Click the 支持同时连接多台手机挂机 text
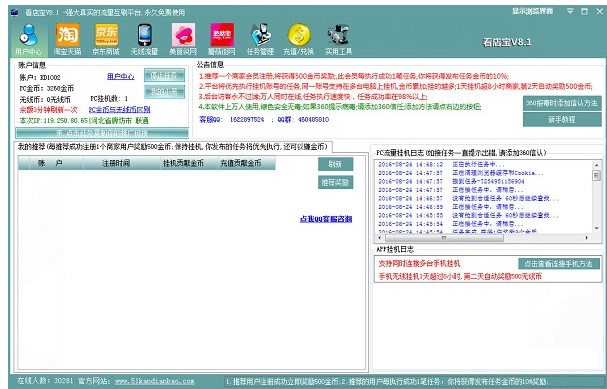The width and height of the screenshot is (607, 389). point(419,264)
